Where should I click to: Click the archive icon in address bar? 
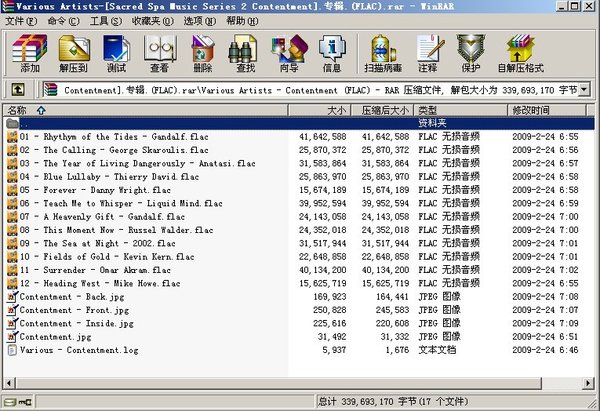(50, 90)
